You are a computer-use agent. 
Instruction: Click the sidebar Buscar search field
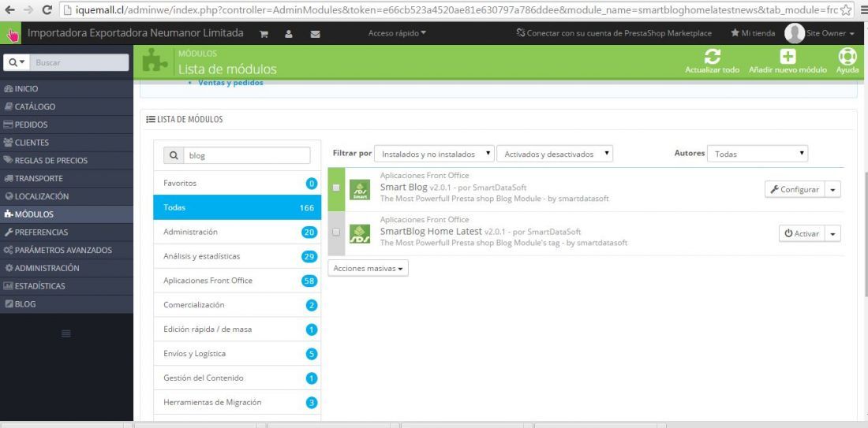[x=79, y=62]
